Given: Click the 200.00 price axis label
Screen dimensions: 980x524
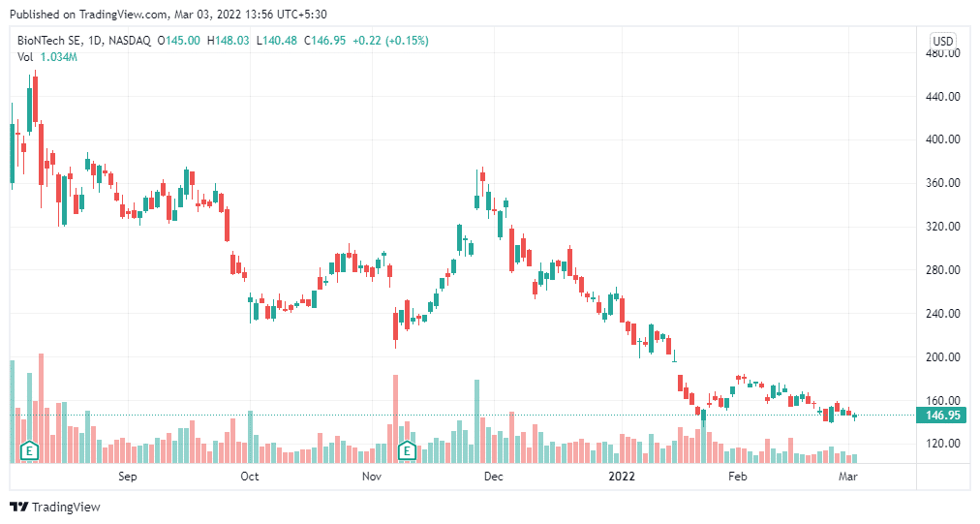Looking at the screenshot, I should (942, 357).
